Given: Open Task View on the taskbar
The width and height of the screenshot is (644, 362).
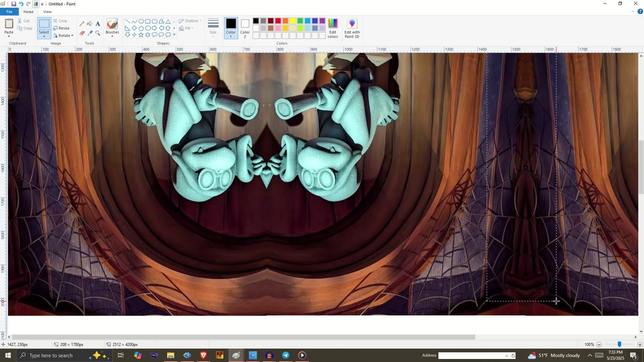Looking at the screenshot, I should point(121,355).
